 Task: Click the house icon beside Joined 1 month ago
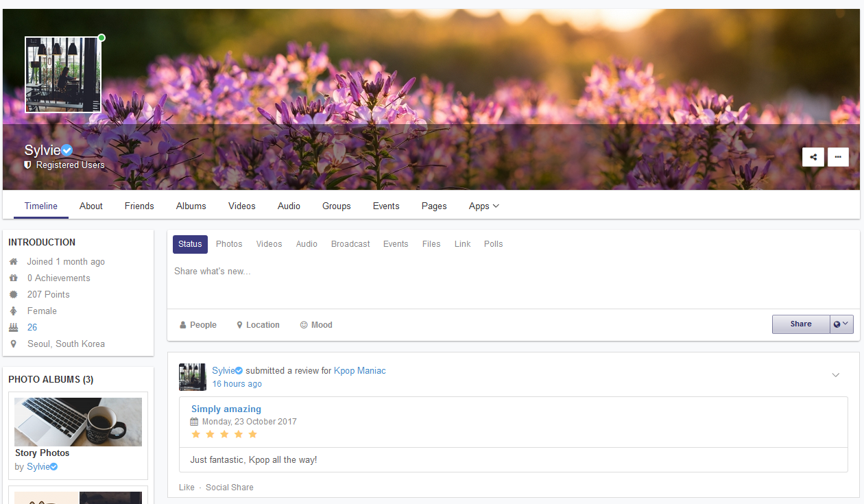(14, 261)
